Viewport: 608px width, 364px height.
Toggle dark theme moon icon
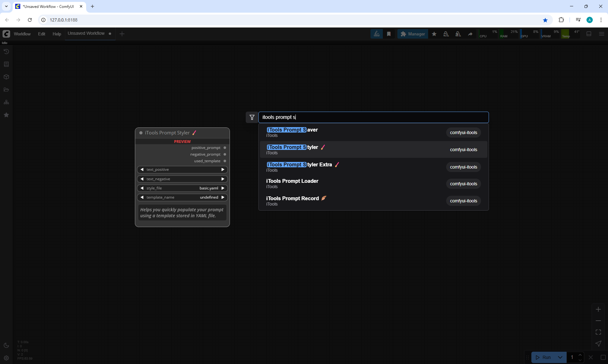pyautogui.click(x=6, y=345)
